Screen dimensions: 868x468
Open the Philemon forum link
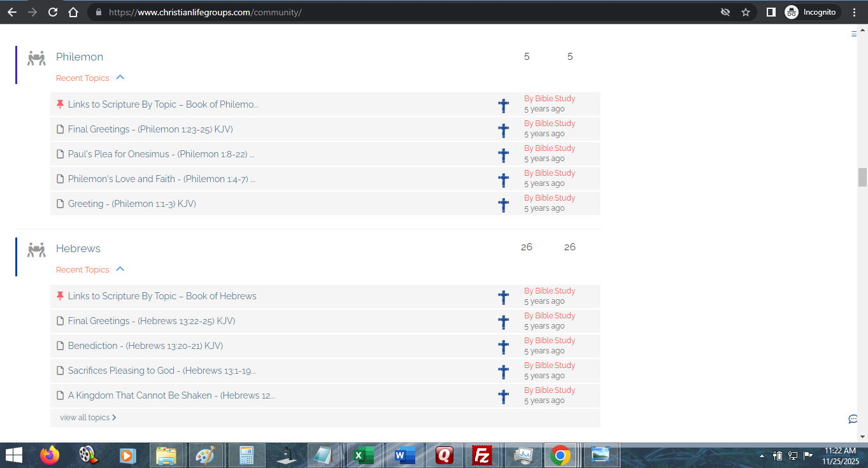click(80, 57)
